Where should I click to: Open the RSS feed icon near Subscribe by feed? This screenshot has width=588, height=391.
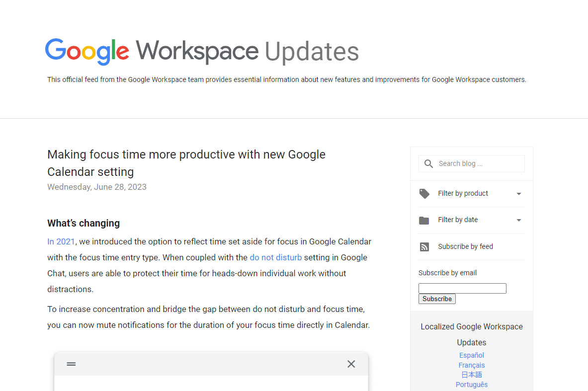424,246
